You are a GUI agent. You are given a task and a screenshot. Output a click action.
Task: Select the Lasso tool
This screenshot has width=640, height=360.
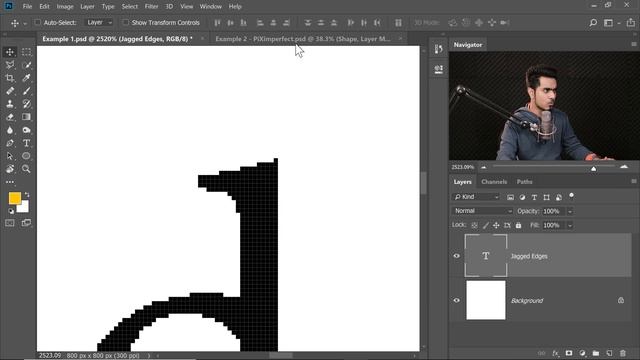point(10,65)
